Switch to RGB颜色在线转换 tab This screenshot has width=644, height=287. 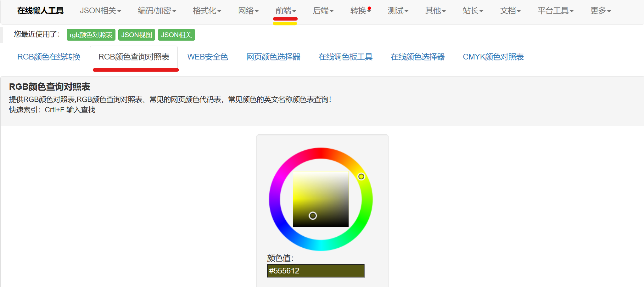tap(49, 57)
